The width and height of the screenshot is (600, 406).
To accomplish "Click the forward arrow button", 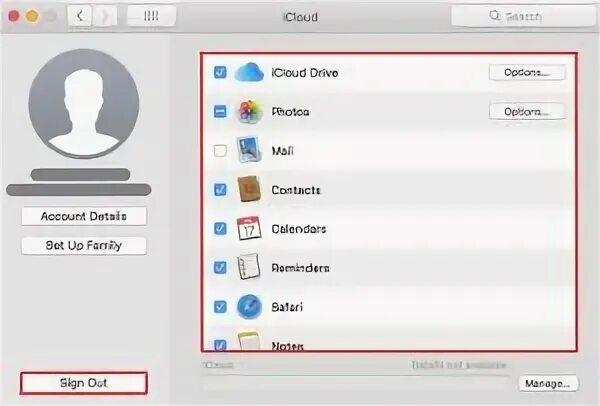I will [104, 16].
